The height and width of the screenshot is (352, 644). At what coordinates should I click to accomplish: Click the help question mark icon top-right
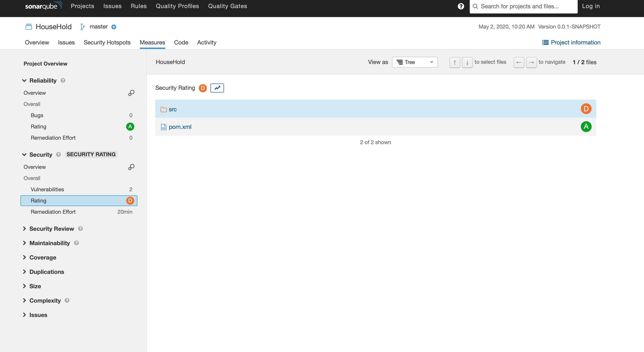pos(462,7)
